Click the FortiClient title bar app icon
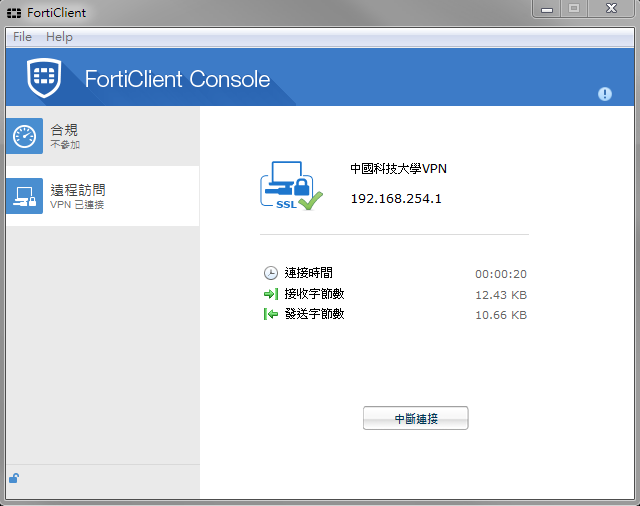Viewport: 640px width, 506px height. tap(14, 13)
